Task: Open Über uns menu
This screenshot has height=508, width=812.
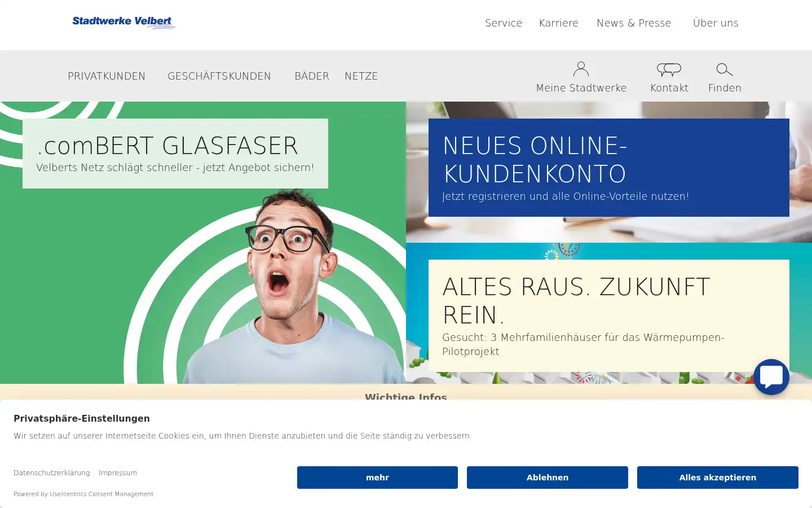Action: pyautogui.click(x=716, y=23)
